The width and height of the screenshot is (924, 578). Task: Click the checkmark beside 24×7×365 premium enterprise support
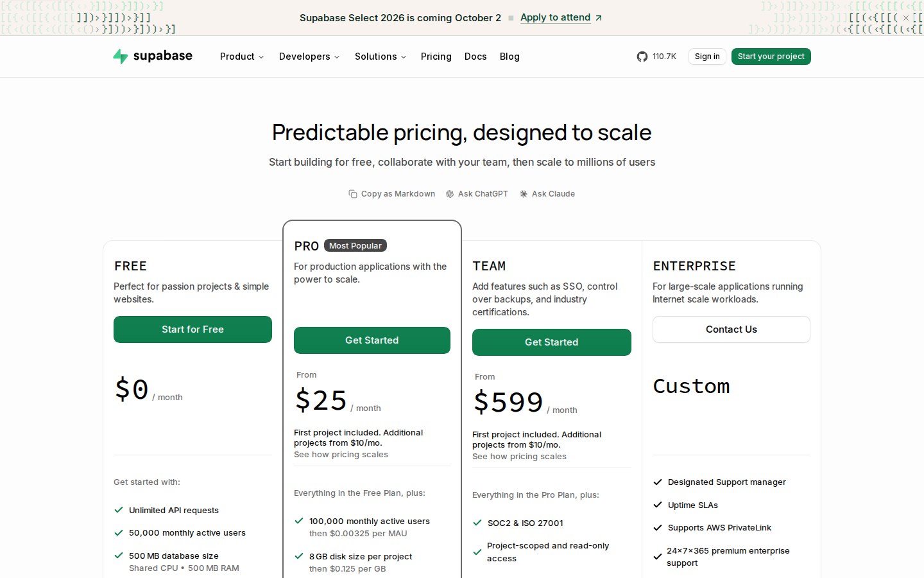point(658,557)
